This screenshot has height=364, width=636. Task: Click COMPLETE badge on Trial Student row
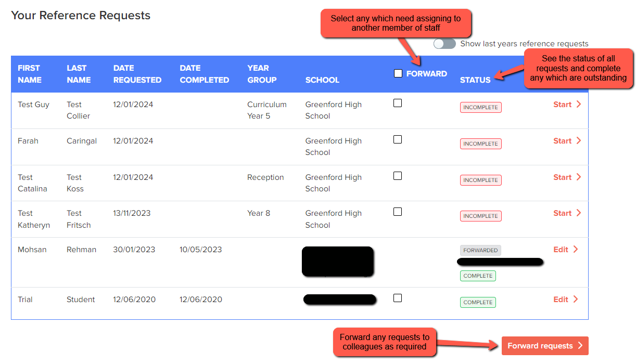[478, 303]
